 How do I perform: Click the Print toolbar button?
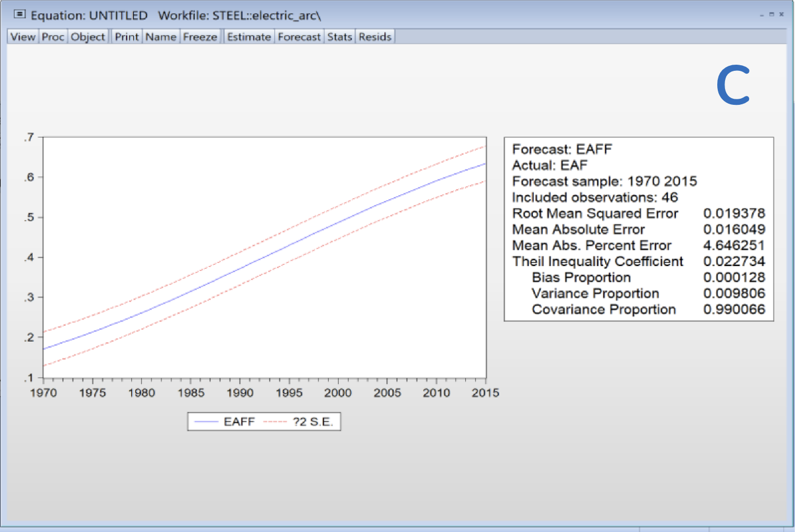(x=127, y=37)
